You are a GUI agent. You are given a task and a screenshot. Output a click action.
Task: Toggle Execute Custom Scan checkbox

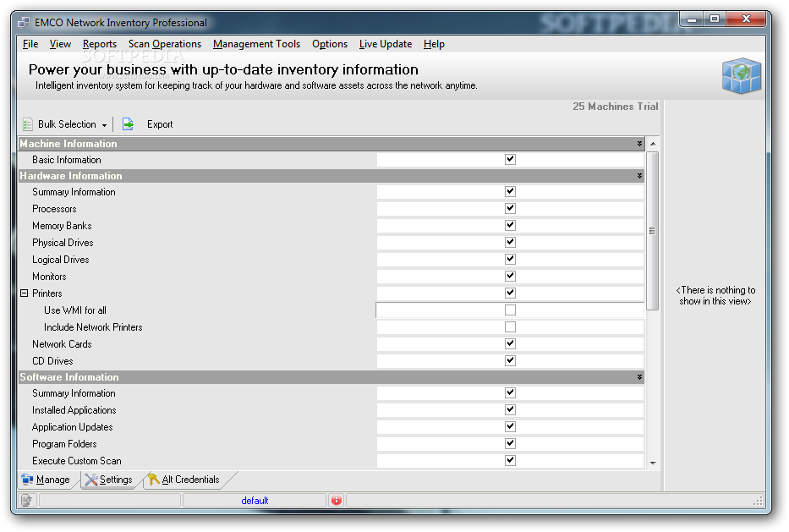510,460
